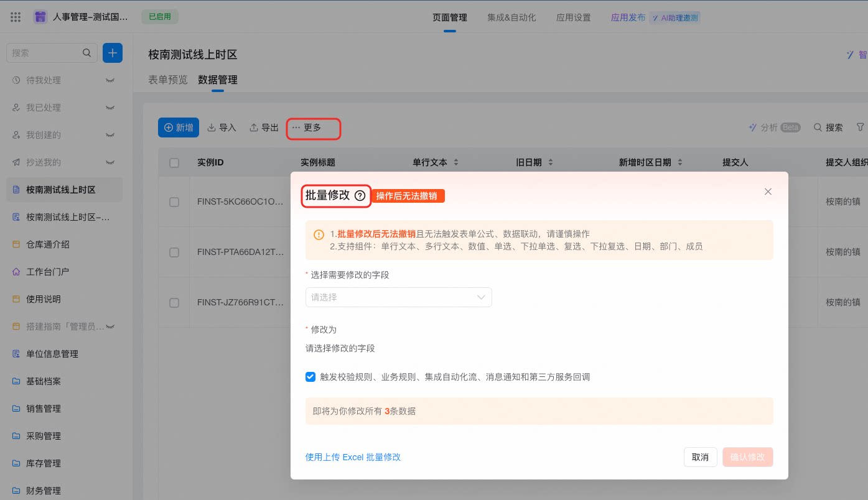Click the search magnifier icon in sidebar
Viewport: 868px width, 500px height.
(87, 53)
